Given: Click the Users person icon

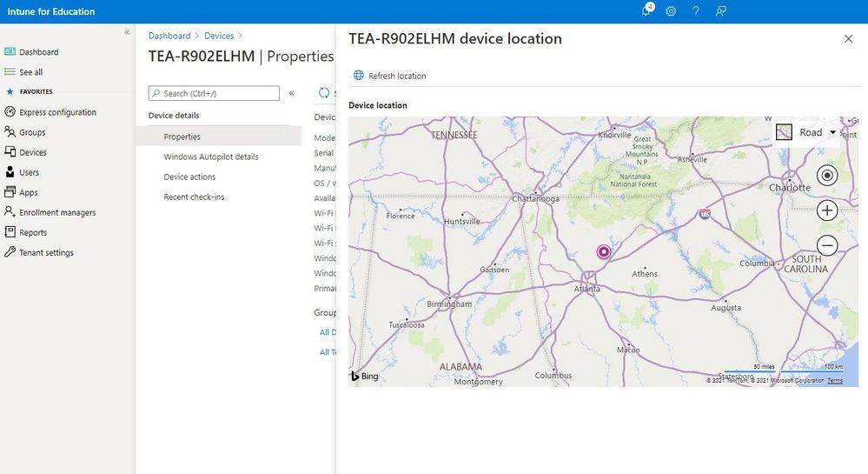Looking at the screenshot, I should (x=10, y=172).
